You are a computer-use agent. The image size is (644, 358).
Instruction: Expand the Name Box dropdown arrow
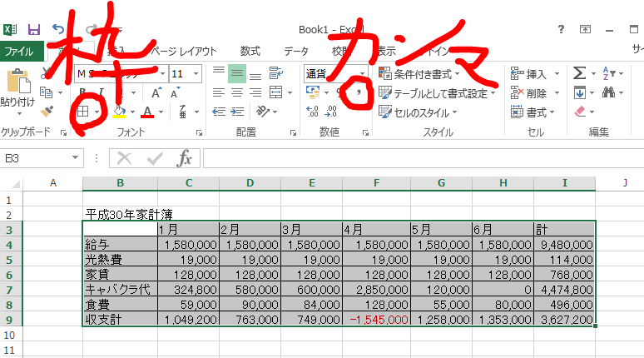click(76, 158)
